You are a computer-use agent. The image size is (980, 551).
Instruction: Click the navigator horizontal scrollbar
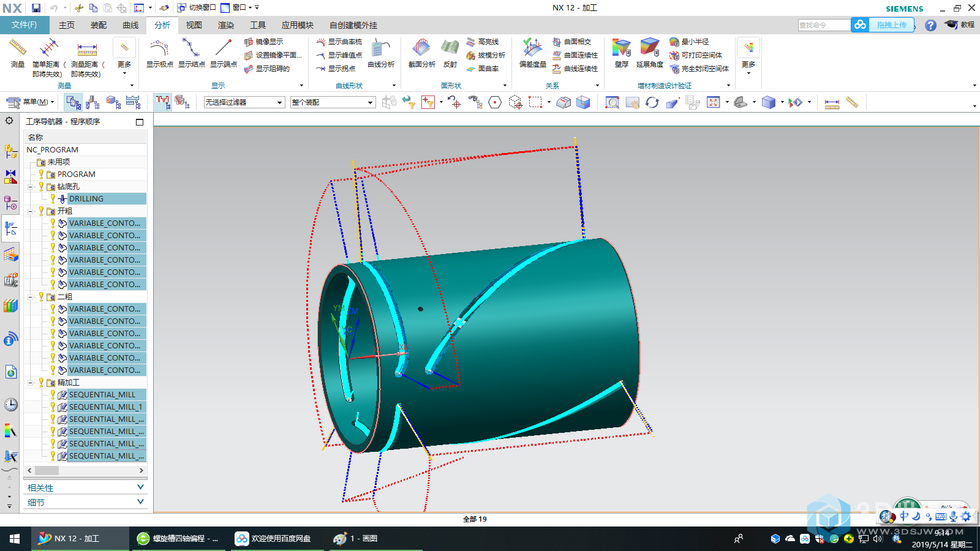tap(86, 471)
